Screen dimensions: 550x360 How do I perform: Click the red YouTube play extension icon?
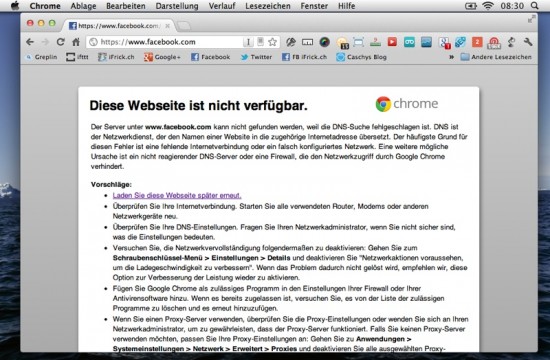[392, 42]
